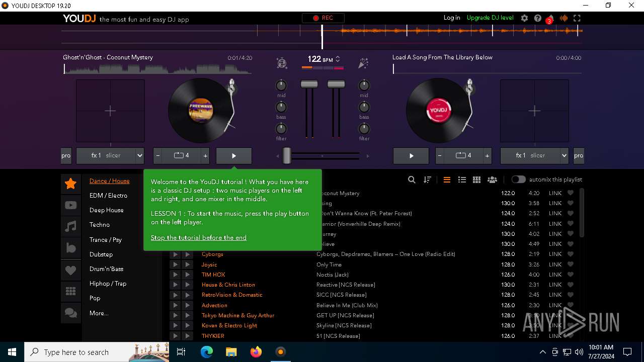The height and width of the screenshot is (362, 644).
Task: Open the sampler grid sidebar icon
Action: point(71,291)
